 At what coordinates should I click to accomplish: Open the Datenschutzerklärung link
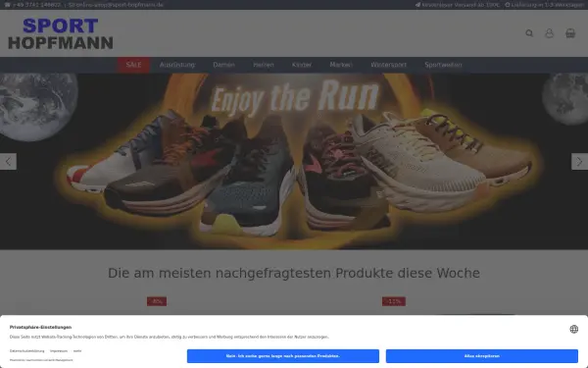[27, 350]
